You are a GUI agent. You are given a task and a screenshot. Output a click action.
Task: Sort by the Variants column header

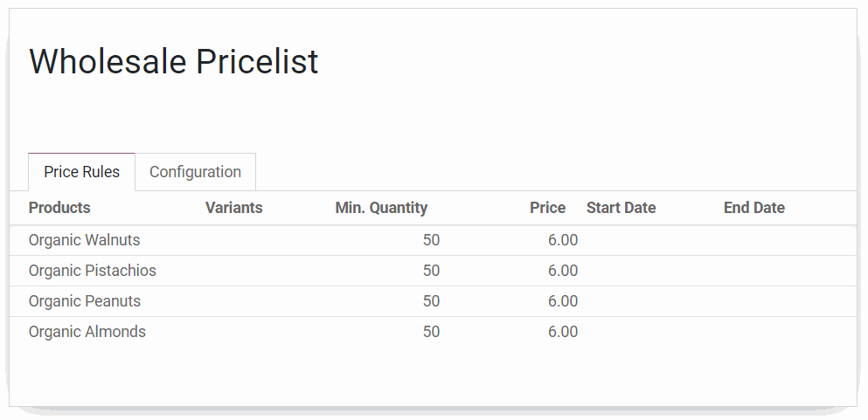point(233,208)
